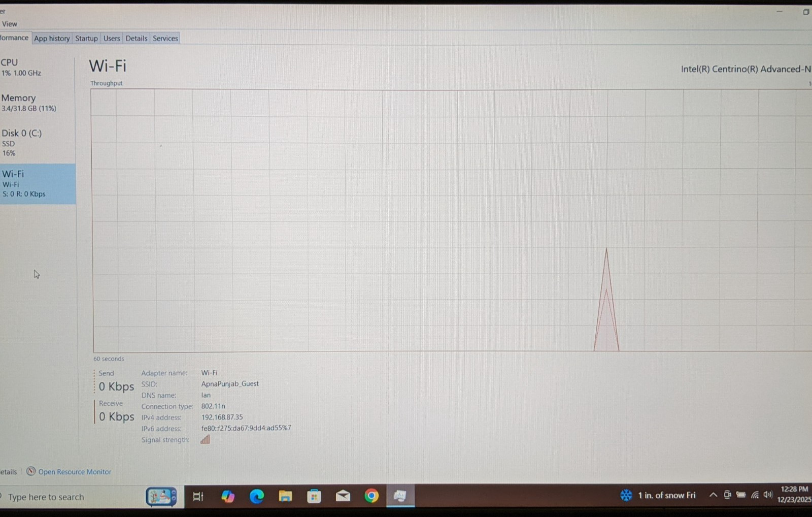This screenshot has width=812, height=517.
Task: Select Disk 0 (C:) in the sidebar
Action: 37,143
